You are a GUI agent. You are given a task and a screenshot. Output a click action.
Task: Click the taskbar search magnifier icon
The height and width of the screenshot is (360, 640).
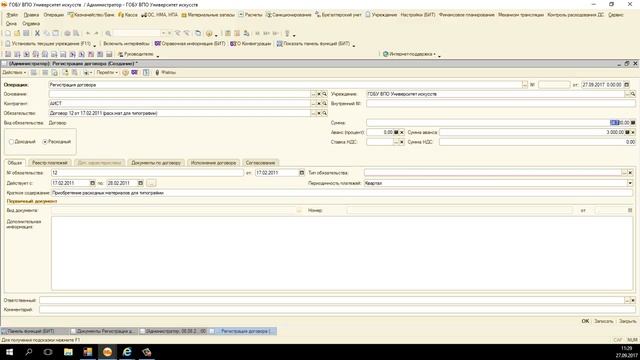tap(29, 352)
